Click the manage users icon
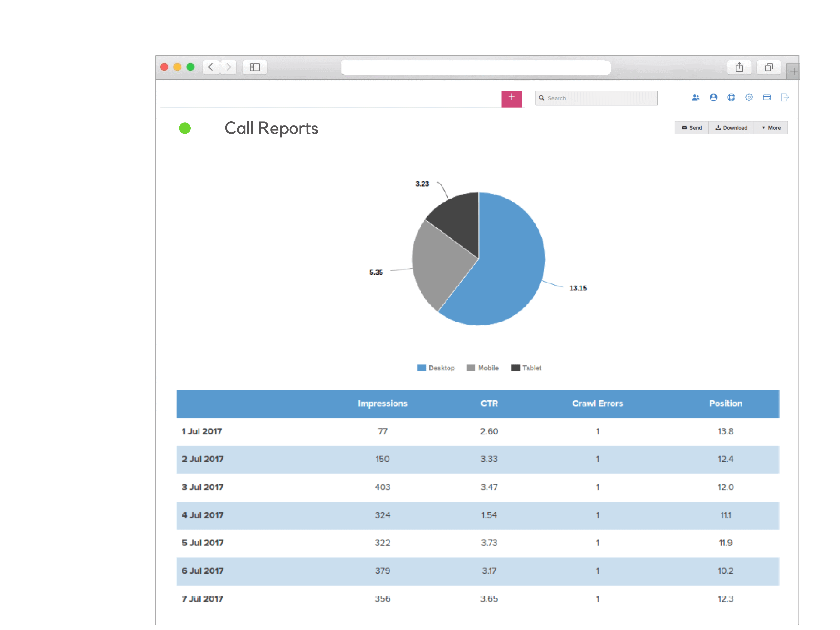Viewport: 840px width, 630px height. (695, 98)
